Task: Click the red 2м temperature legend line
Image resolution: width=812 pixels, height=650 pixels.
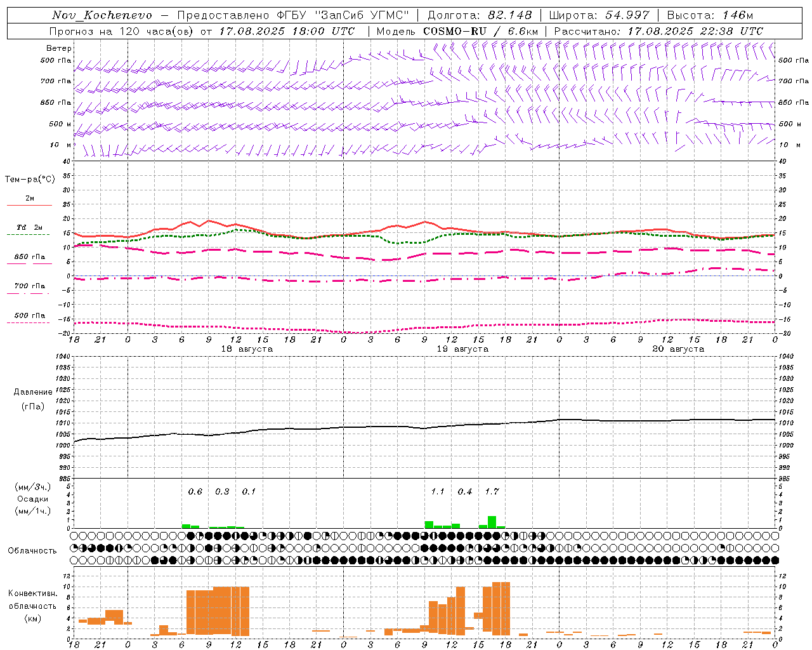Action: coord(29,205)
